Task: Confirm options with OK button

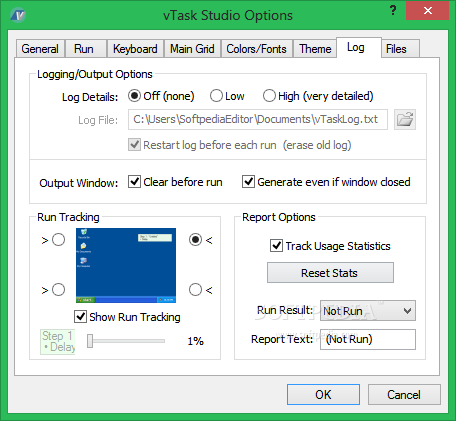Action: 323,395
